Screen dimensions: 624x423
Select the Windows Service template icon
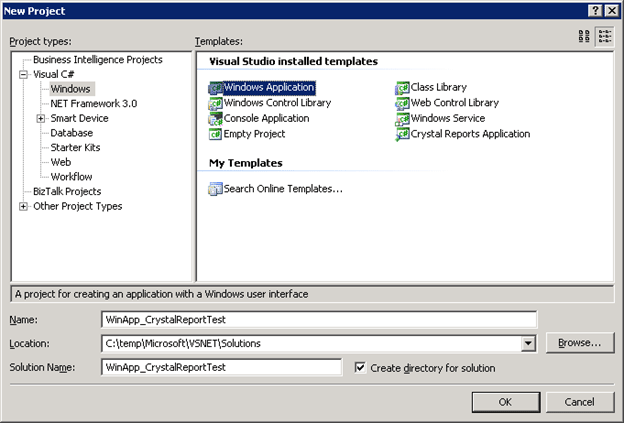coord(402,119)
